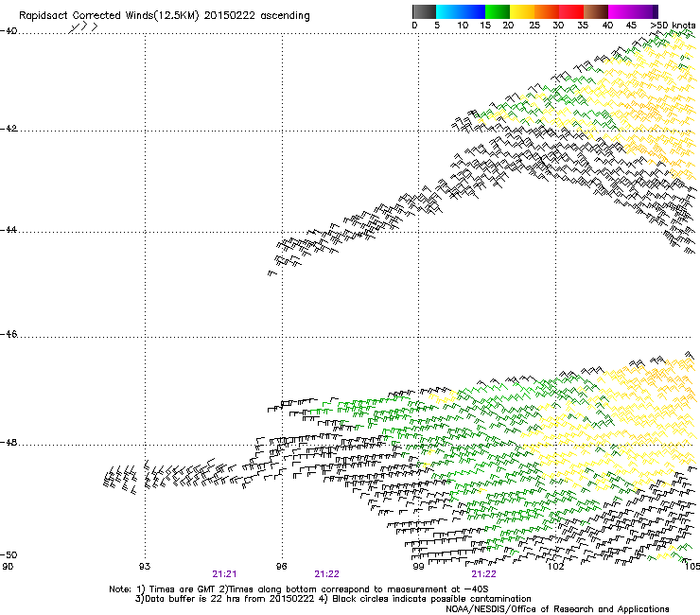Click the '-40' latitude axis label

tap(9, 31)
